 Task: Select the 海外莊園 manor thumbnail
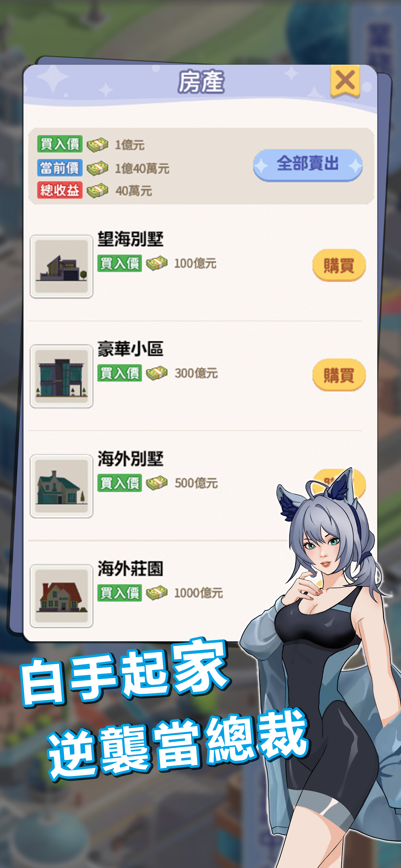click(x=61, y=596)
